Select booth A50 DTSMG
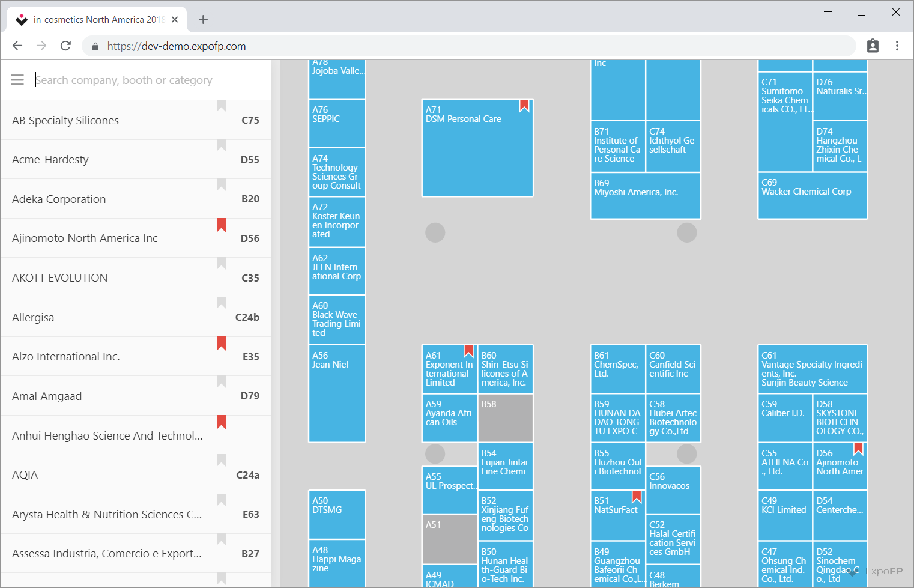Viewport: 914px width, 588px height. click(337, 515)
